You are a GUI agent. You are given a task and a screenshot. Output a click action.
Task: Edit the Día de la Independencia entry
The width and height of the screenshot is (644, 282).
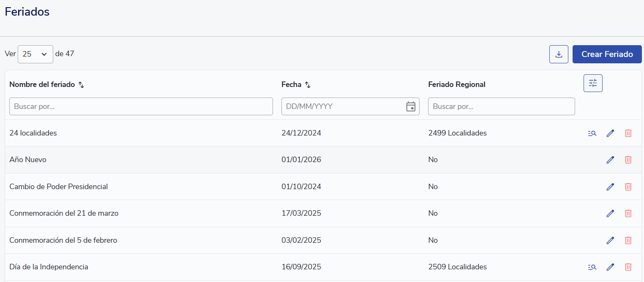[610, 267]
